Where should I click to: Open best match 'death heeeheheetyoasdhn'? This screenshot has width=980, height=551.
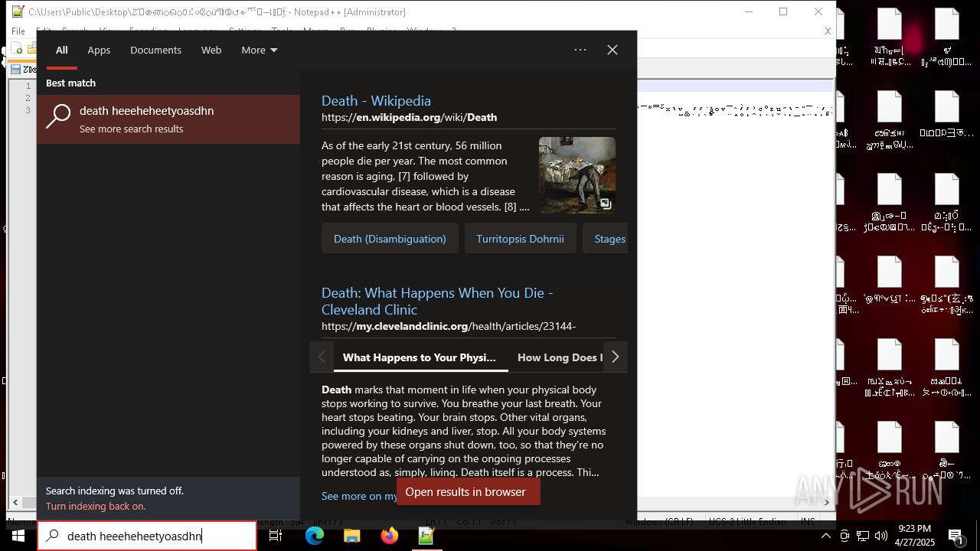(x=168, y=119)
